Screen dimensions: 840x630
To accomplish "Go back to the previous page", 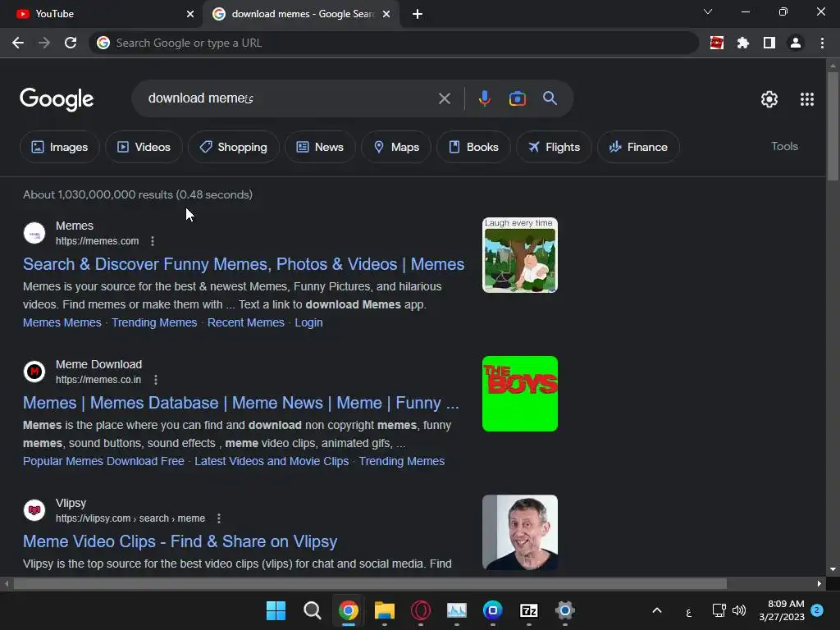I will click(18, 43).
